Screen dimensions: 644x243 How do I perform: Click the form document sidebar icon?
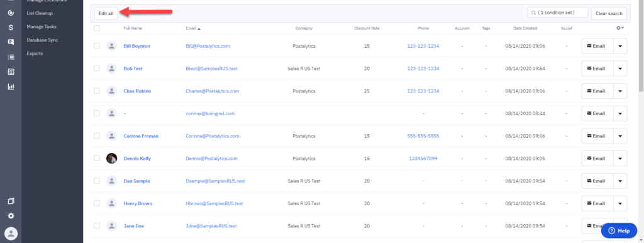[x=11, y=72]
